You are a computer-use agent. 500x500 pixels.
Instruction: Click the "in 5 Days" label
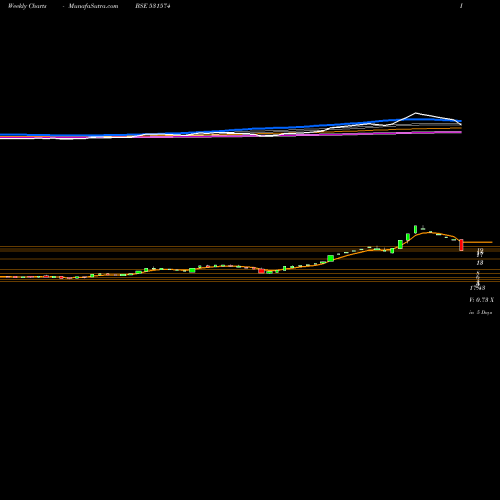(481, 313)
